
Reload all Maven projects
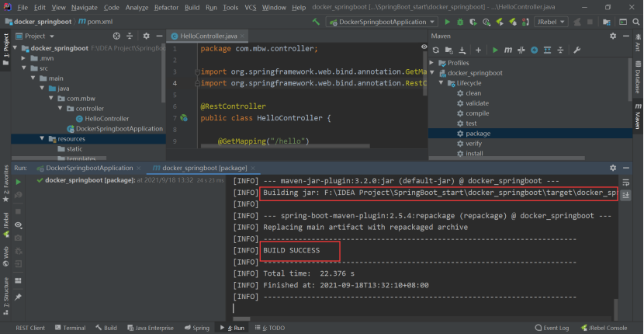click(436, 50)
